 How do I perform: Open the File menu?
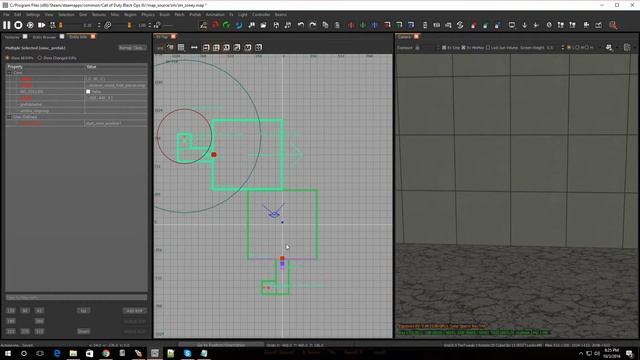(x=6, y=14)
